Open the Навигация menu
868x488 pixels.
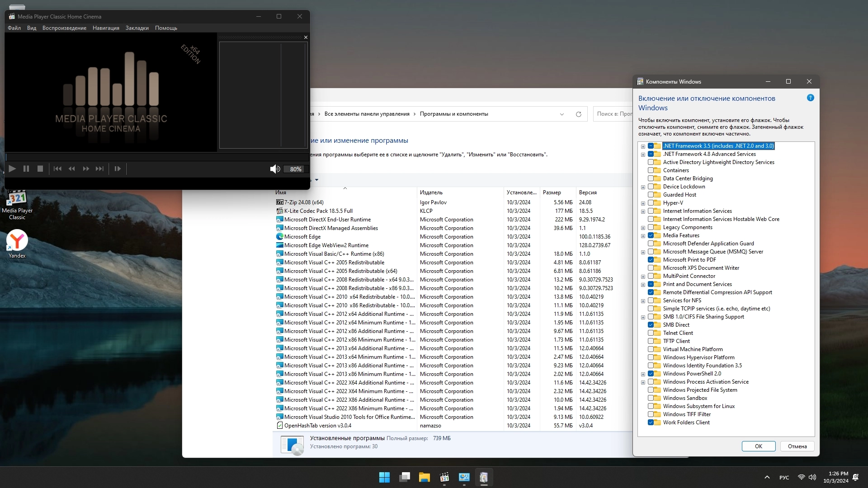pyautogui.click(x=106, y=28)
